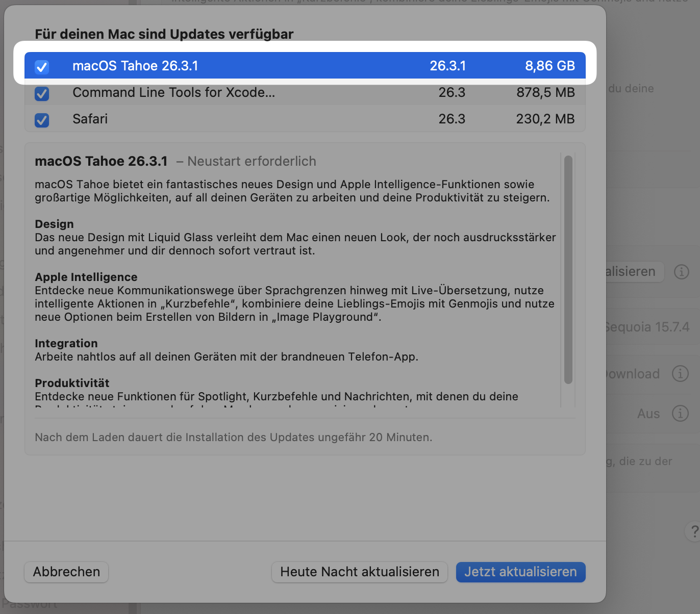Choose Heute Nacht aktualisieren
Viewport: 700px width, 614px height.
tap(360, 572)
